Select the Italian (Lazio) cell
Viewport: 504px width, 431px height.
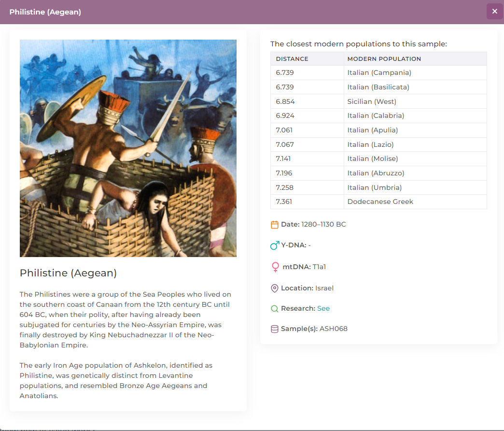click(415, 145)
